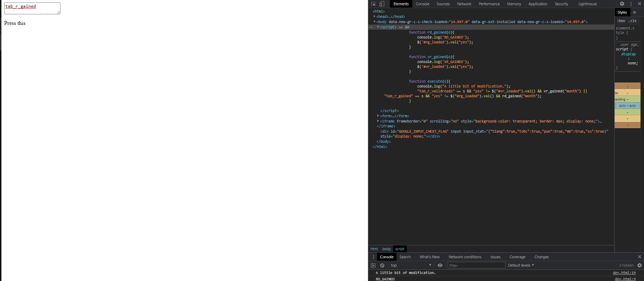Expand the head element node
The width and height of the screenshot is (644, 281).
(x=375, y=16)
